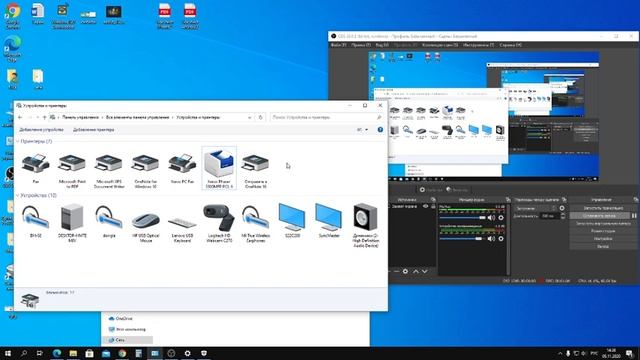Image resolution: width=640 pixels, height=360 pixels.
Task: Open second mixer channel settings gear in OBS
Action: click(x=501, y=239)
